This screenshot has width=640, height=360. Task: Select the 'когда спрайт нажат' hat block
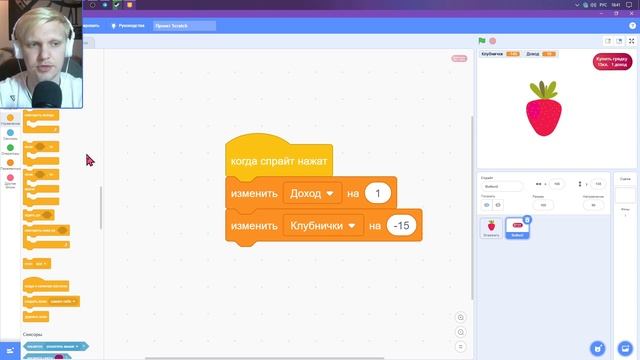tap(279, 161)
